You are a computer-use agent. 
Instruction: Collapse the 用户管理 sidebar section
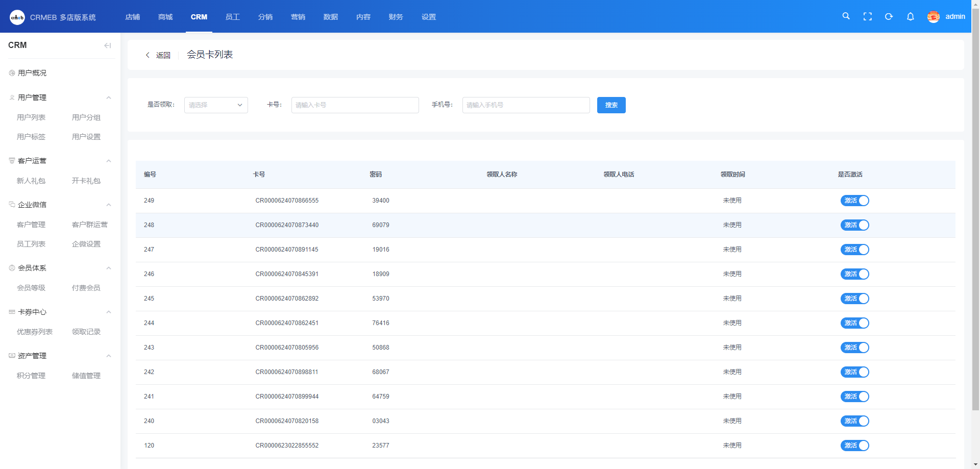[x=108, y=97]
